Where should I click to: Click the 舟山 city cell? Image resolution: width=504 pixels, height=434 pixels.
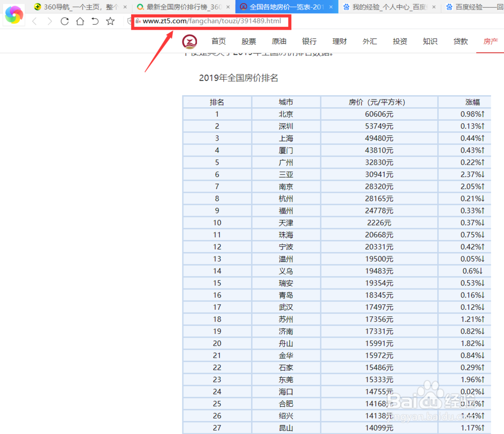coord(286,343)
